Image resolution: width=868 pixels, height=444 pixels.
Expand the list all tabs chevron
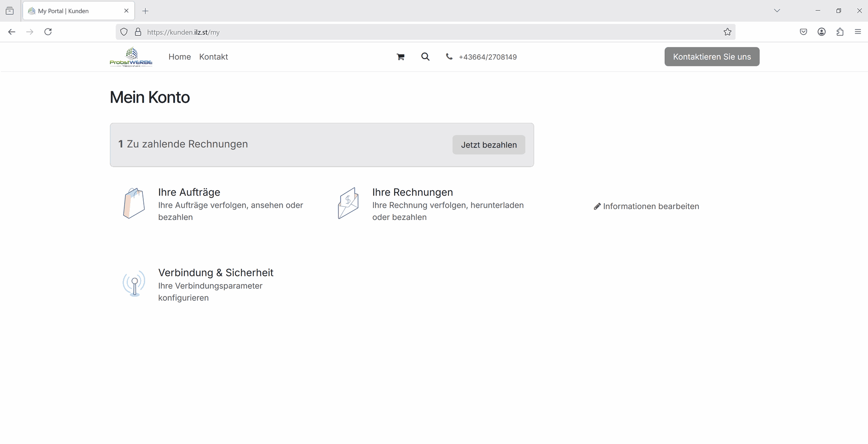(777, 11)
